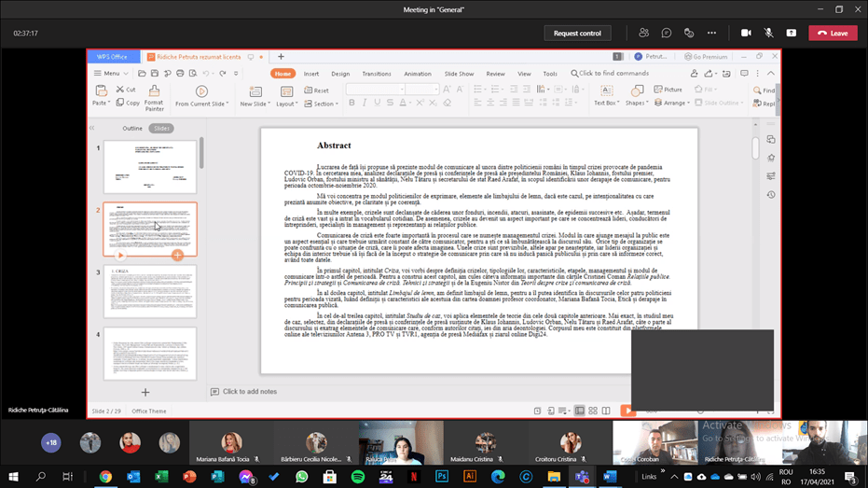Image resolution: width=868 pixels, height=488 pixels.
Task: Toggle Bold text formatting
Action: pos(351,104)
